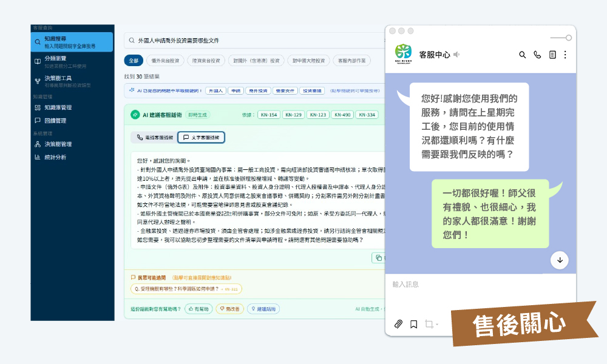Switch to 文字客服話術 mode
Screen dimensions: 607x364
click(x=202, y=137)
